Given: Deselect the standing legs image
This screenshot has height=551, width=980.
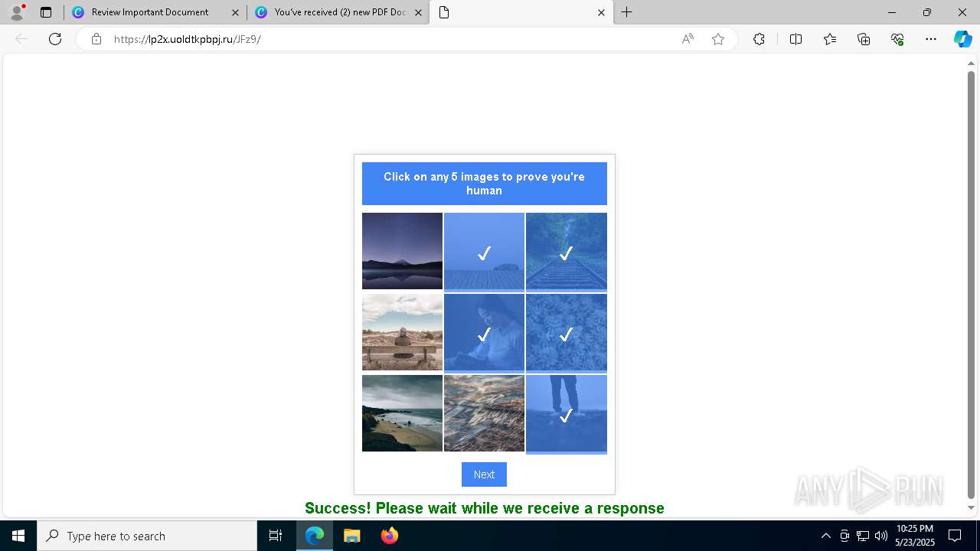Looking at the screenshot, I should [x=567, y=413].
